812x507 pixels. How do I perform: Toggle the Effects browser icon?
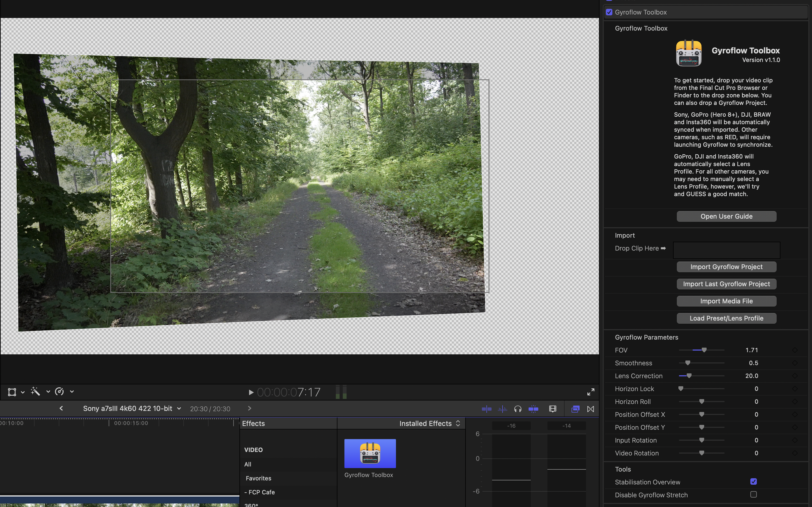pyautogui.click(x=575, y=409)
